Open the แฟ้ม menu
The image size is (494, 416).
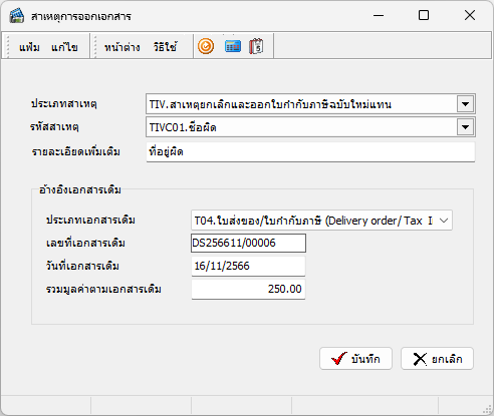[x=29, y=47]
